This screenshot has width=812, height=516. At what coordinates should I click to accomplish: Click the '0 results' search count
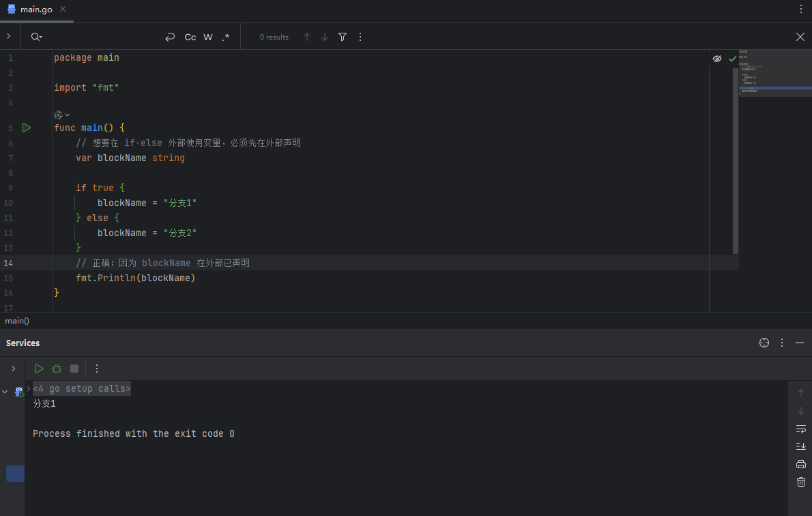pos(274,38)
